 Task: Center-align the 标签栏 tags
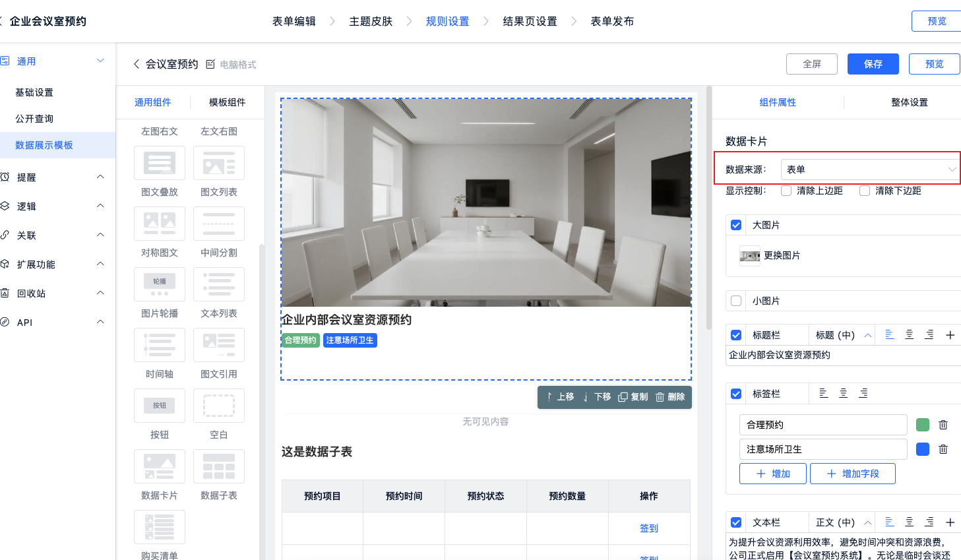tap(843, 394)
